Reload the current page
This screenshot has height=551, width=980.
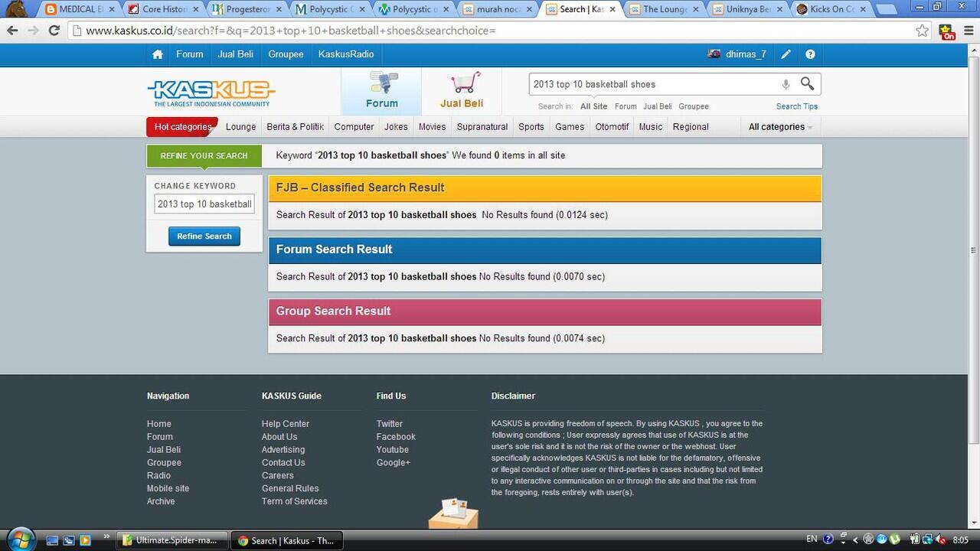click(54, 31)
